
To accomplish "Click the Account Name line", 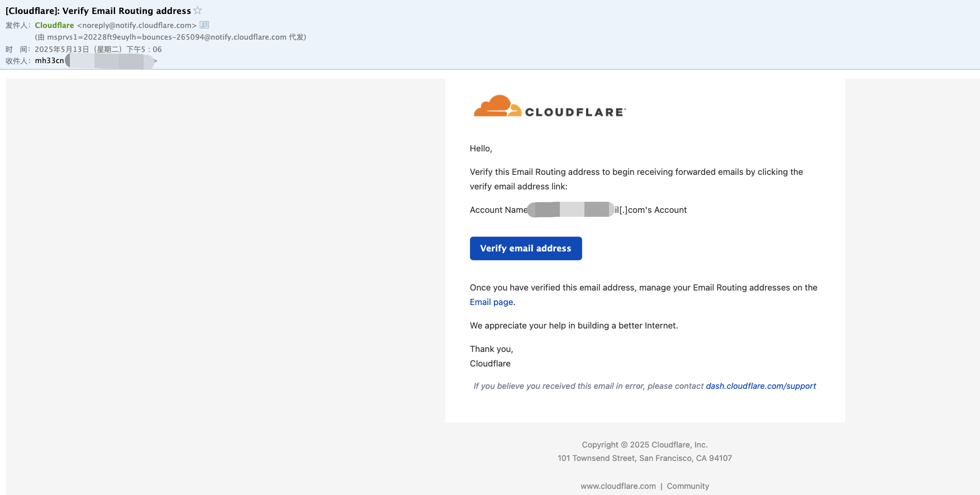I will point(578,210).
